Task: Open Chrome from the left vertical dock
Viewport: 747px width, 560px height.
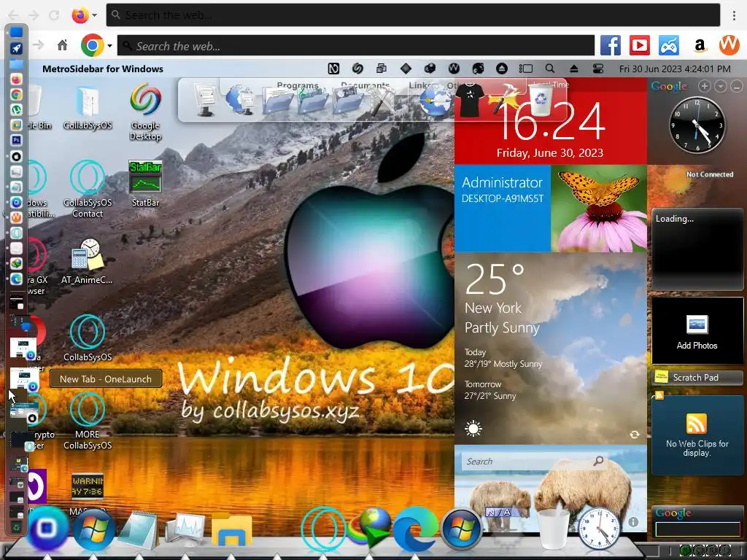Action: 16,94
